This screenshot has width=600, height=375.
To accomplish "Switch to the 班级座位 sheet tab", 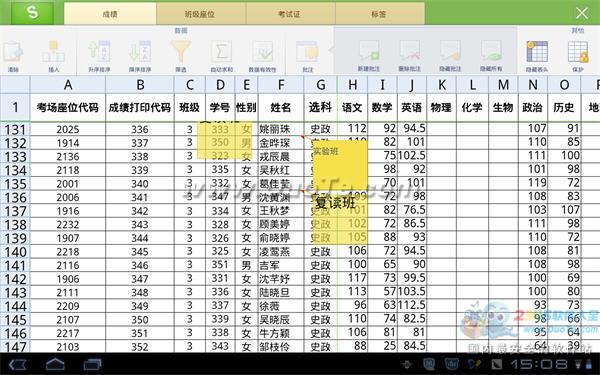I will tap(201, 14).
